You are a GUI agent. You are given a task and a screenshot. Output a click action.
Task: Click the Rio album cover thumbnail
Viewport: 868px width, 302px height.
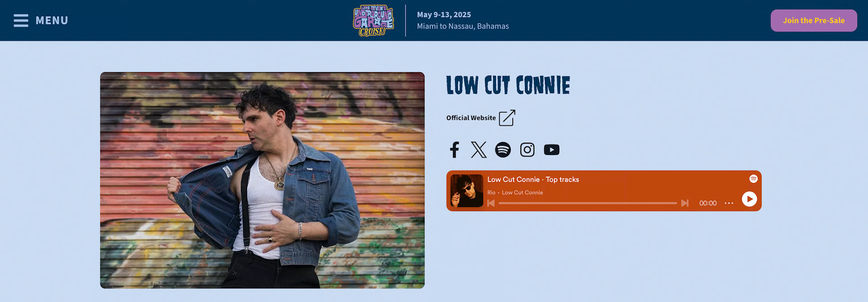pos(467,191)
